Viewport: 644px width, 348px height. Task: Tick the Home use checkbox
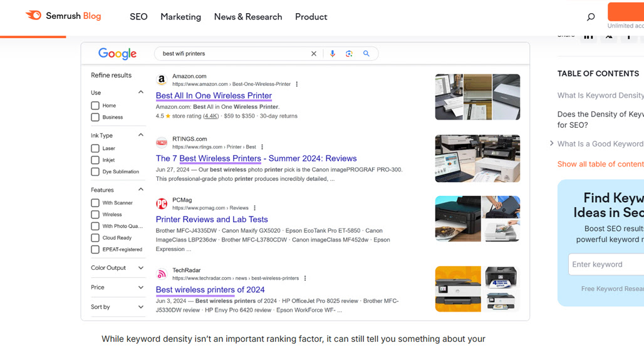pos(95,106)
